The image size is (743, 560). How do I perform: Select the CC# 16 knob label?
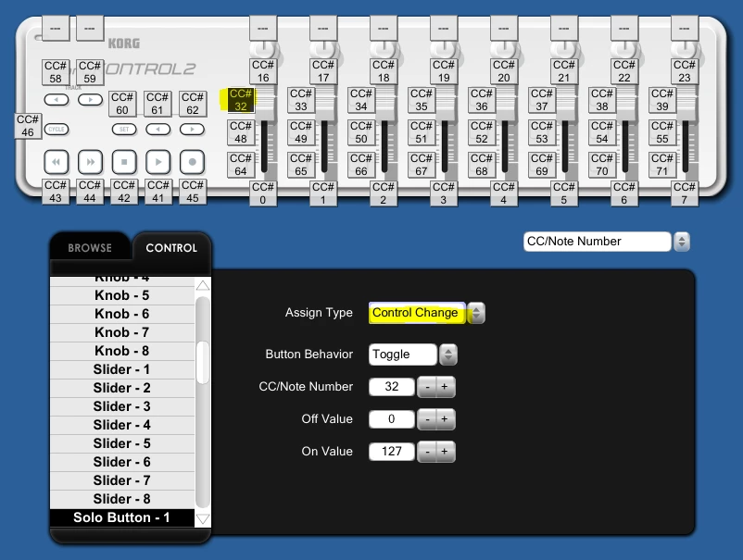coord(263,71)
